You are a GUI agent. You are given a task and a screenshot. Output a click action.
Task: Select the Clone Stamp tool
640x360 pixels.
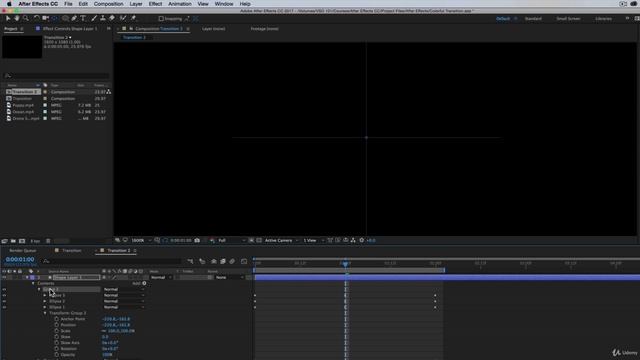point(103,18)
